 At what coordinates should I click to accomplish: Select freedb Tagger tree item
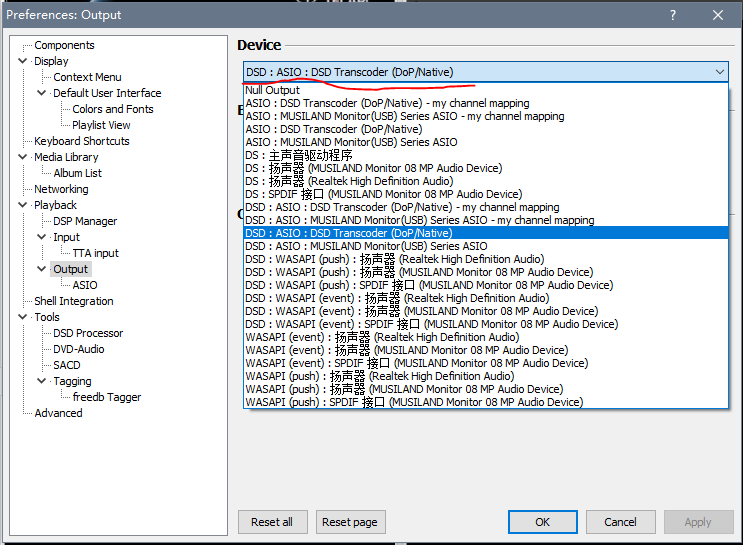[107, 397]
